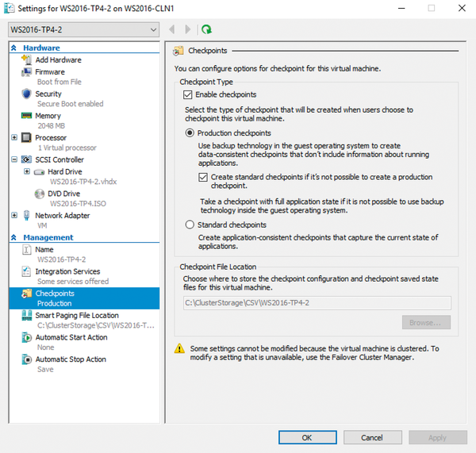Collapse the SCSI Controller node
476x453 pixels.
click(14, 159)
